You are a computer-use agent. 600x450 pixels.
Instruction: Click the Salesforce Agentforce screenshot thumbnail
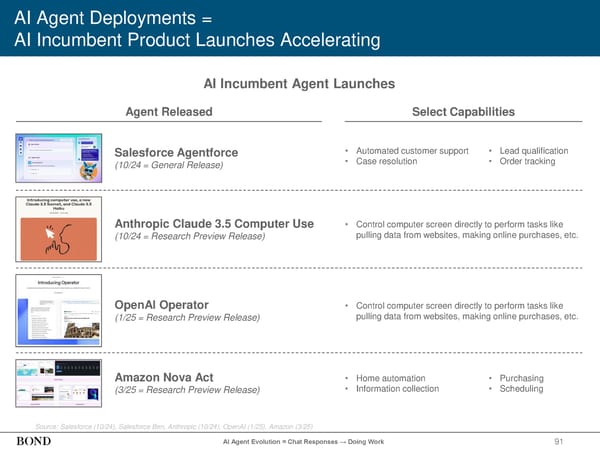pyautogui.click(x=58, y=157)
